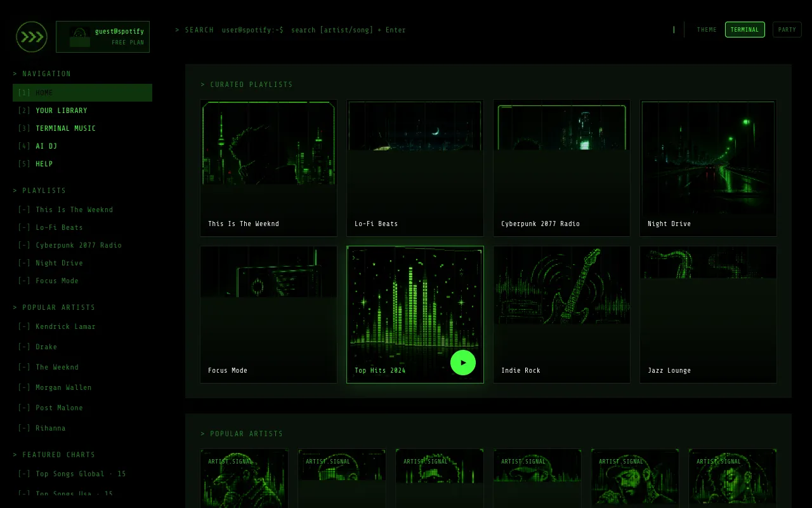Viewport: 812px width, 508px height.
Task: Go to HOME in navigation
Action: [x=82, y=93]
